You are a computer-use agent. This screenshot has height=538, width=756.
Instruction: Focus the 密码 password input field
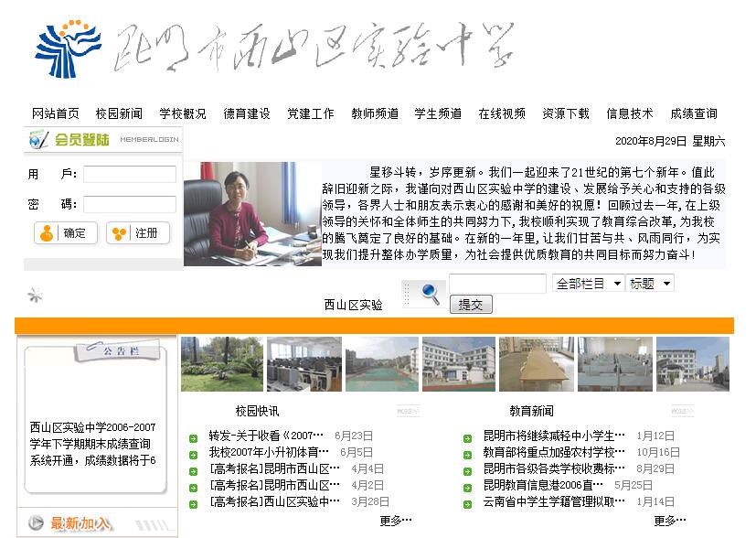point(130,204)
